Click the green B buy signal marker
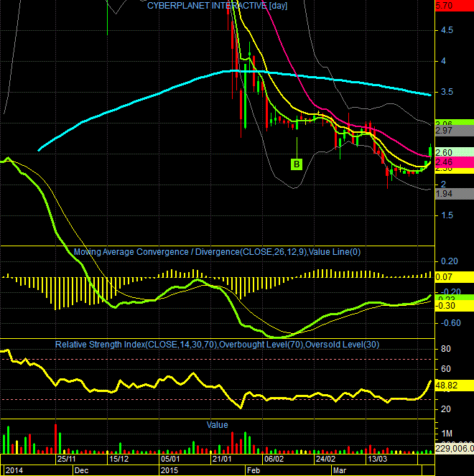 tap(297, 164)
